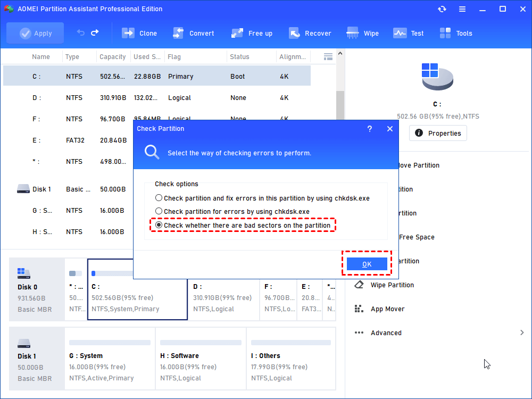Close the Check Partition dialog

coord(390,129)
